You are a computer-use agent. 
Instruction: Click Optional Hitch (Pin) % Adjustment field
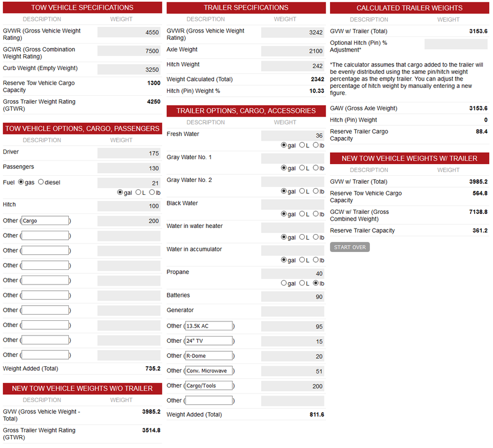point(456,45)
